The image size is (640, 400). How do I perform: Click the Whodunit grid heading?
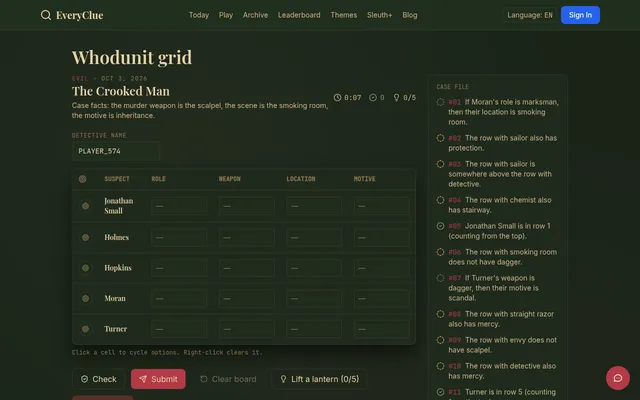coord(132,57)
